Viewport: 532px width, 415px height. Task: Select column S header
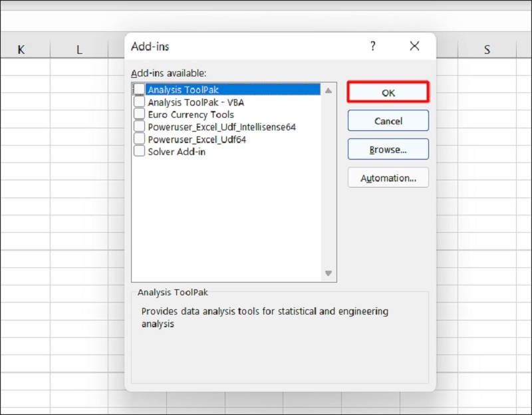click(x=487, y=49)
